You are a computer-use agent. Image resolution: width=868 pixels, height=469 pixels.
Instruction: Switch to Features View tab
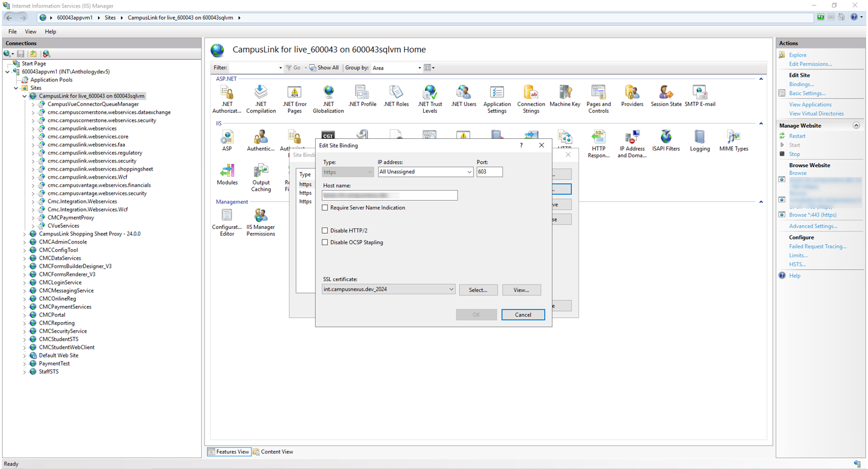pyautogui.click(x=229, y=452)
